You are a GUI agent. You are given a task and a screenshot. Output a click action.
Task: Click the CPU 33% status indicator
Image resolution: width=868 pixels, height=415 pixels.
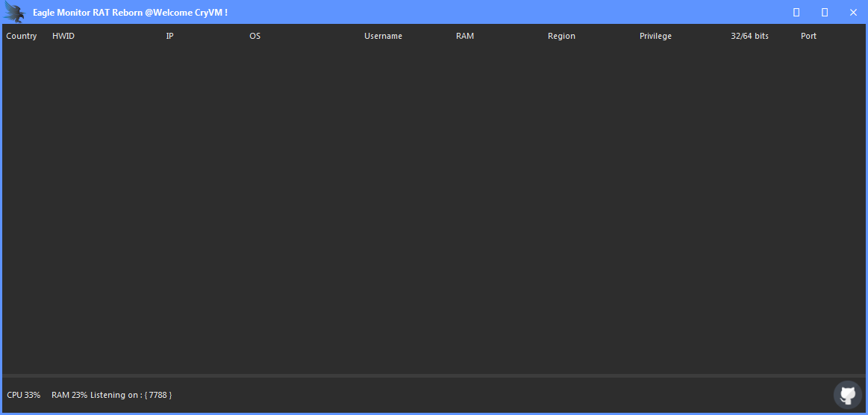tap(24, 395)
